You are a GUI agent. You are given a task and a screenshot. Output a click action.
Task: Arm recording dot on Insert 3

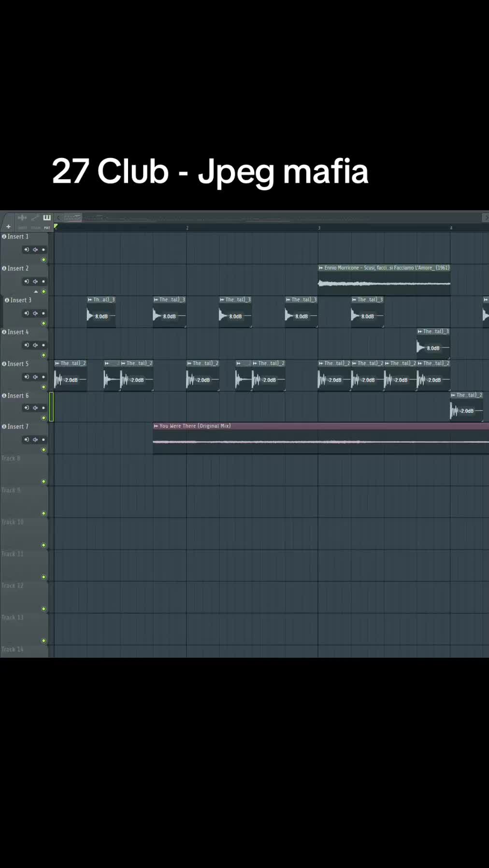[43, 313]
